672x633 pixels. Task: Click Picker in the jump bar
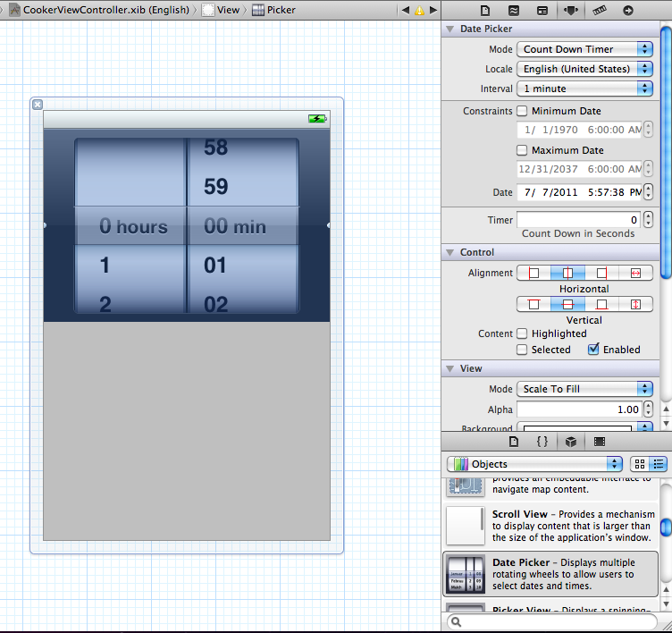(273, 10)
